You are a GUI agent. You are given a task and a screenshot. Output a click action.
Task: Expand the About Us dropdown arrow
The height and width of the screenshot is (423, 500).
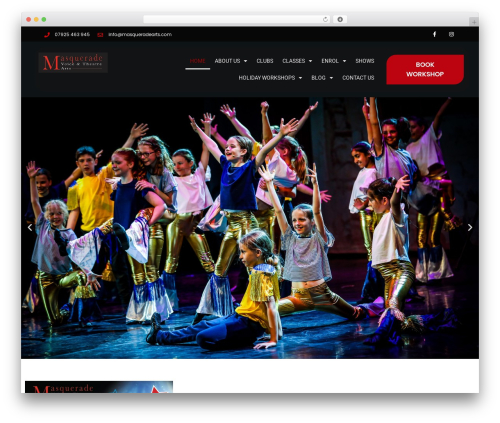[x=245, y=61]
